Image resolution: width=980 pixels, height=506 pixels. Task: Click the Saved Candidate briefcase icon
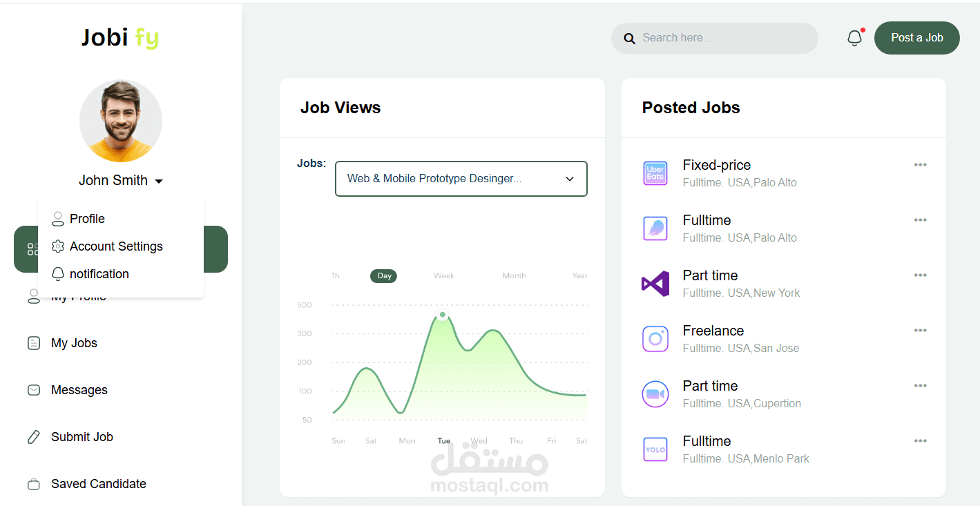tap(34, 484)
